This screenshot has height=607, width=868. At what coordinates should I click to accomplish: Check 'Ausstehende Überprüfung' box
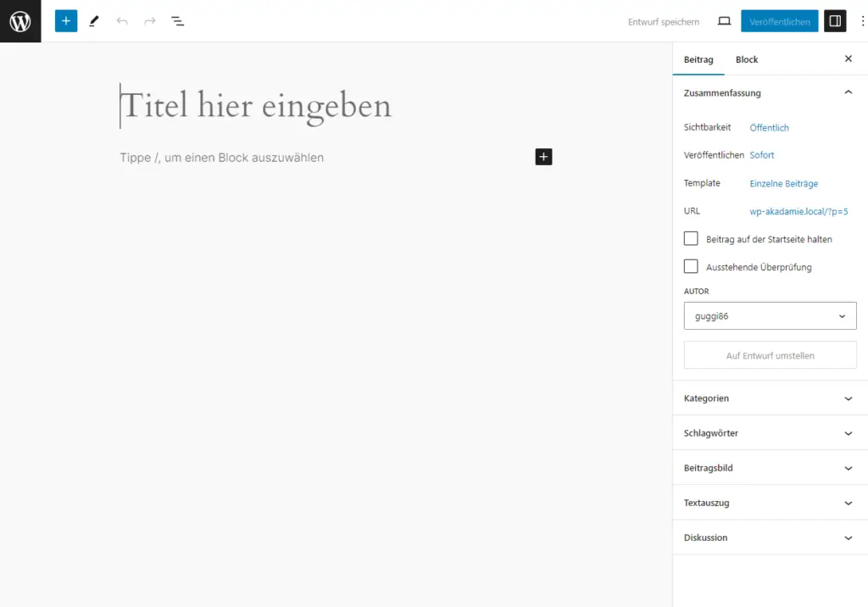[691, 266]
